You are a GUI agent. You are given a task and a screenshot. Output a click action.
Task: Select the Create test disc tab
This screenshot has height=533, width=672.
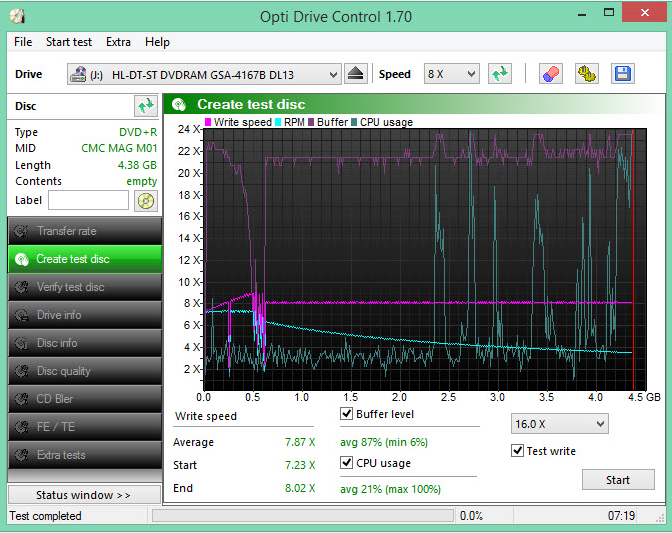85,259
